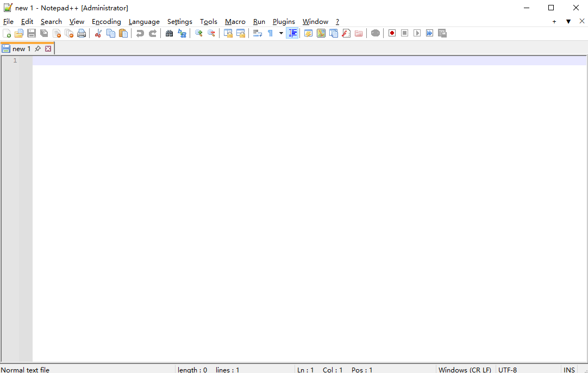Open UTF-8 encoding selector in status bar
The image size is (588, 373).
click(x=508, y=369)
